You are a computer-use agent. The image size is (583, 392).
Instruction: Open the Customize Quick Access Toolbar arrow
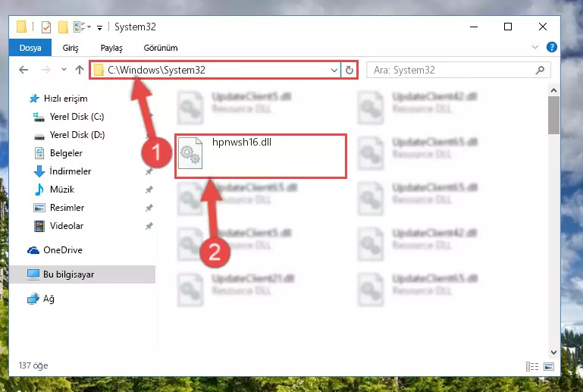[99, 27]
